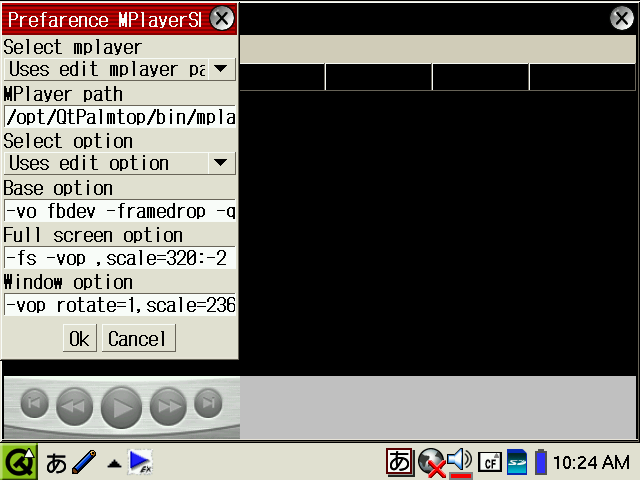The height and width of the screenshot is (480, 640).
Task: Open the Select option dropdown
Action: (x=120, y=163)
